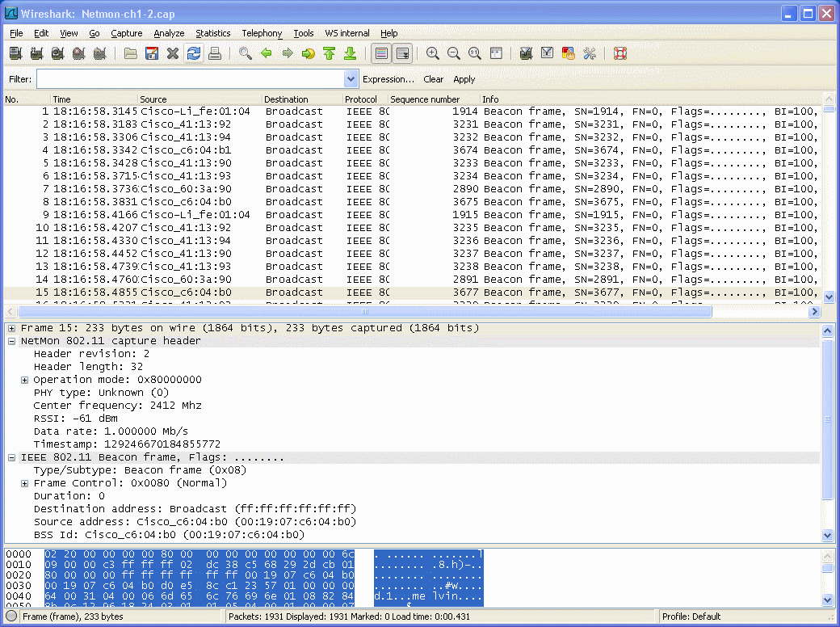Screen dimensions: 840x627
Task: Open the WS internal menu
Action: pyautogui.click(x=347, y=33)
